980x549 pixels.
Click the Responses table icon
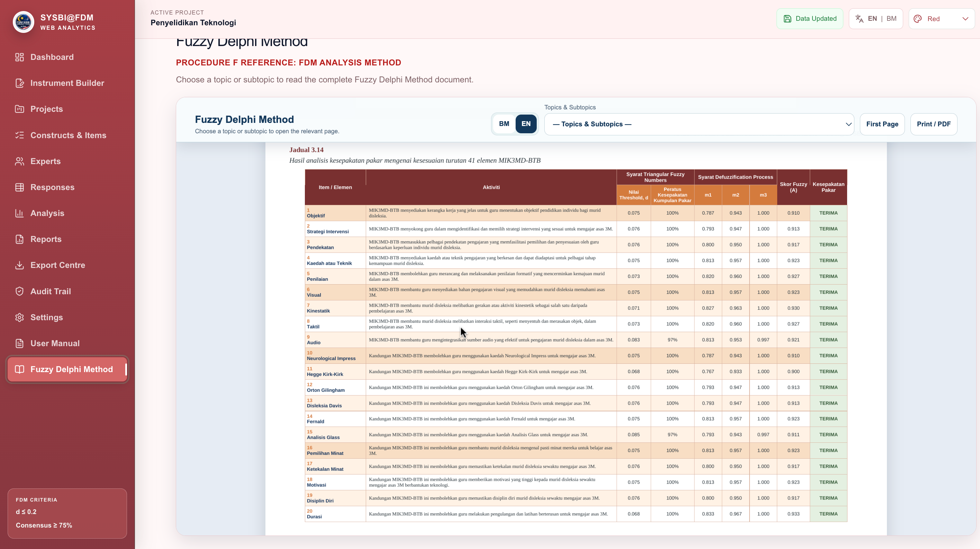pyautogui.click(x=19, y=187)
